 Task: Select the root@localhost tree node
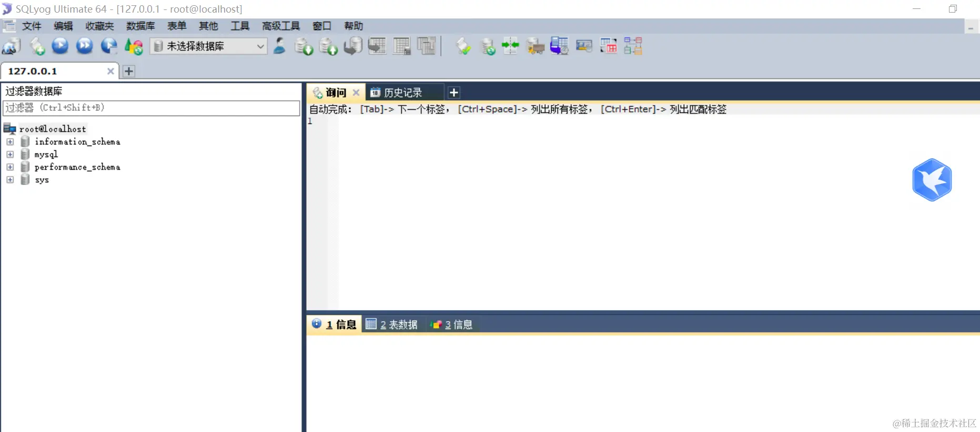(x=53, y=129)
